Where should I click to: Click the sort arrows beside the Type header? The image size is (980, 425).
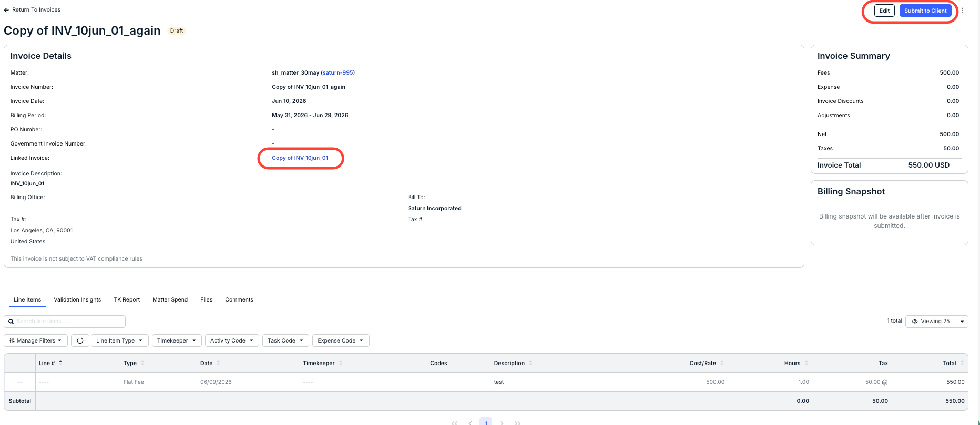click(142, 363)
